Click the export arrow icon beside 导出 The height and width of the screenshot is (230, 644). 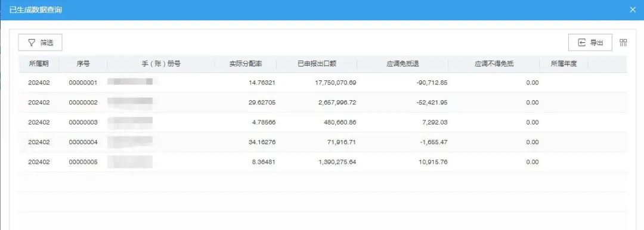click(581, 43)
